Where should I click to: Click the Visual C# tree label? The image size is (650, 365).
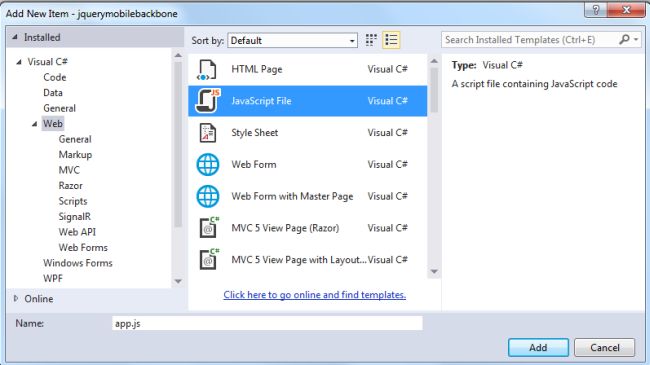(x=47, y=62)
